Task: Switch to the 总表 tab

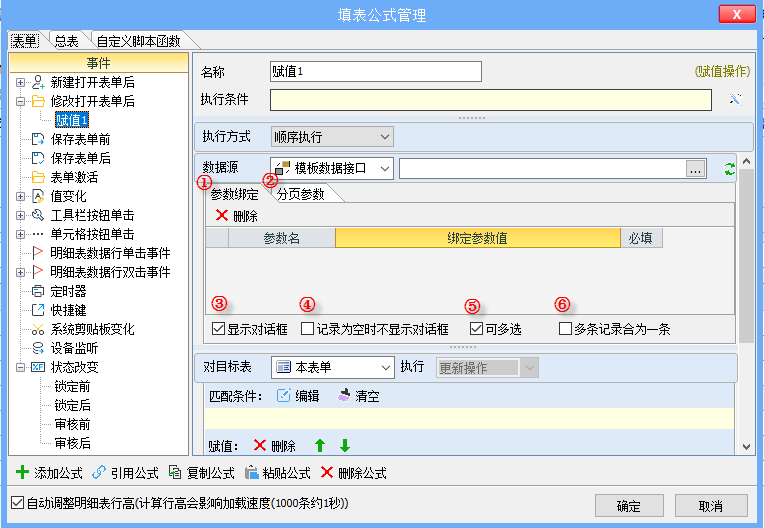Action: (66, 41)
